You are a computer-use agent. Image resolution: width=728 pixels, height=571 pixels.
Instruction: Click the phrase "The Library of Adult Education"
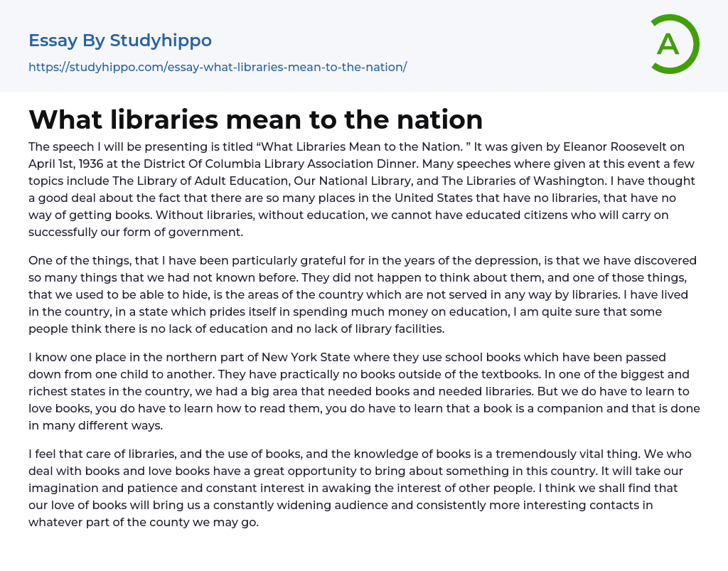[x=181, y=181]
